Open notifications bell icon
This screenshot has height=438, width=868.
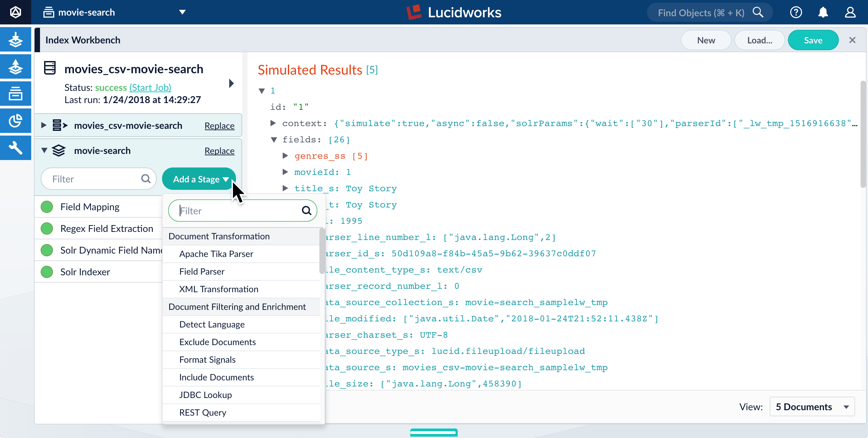(x=823, y=13)
